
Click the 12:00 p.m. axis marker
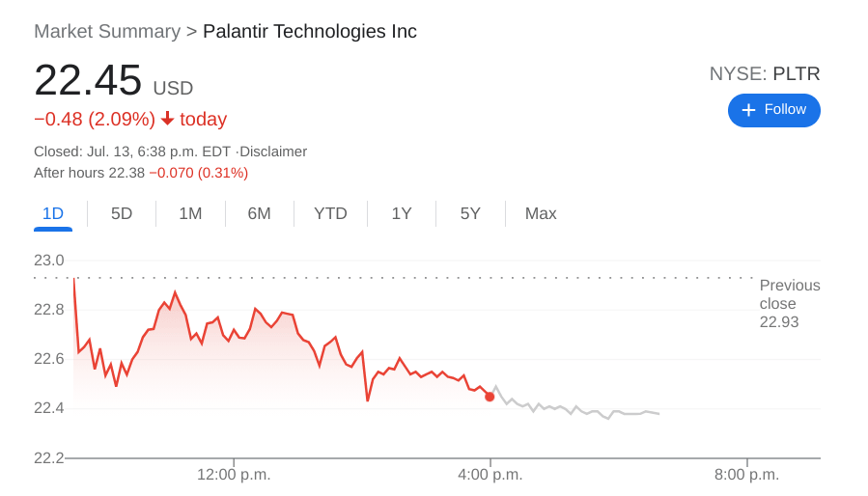pyautogui.click(x=234, y=474)
